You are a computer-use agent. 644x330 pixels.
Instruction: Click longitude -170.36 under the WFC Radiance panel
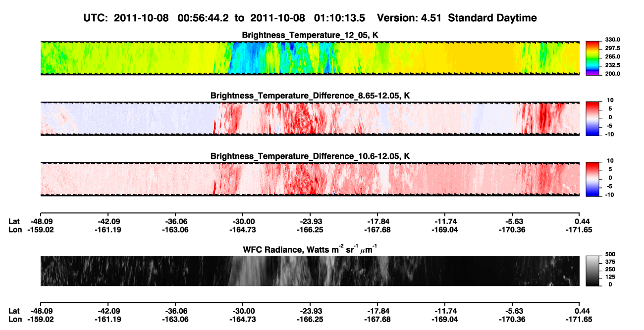point(512,320)
